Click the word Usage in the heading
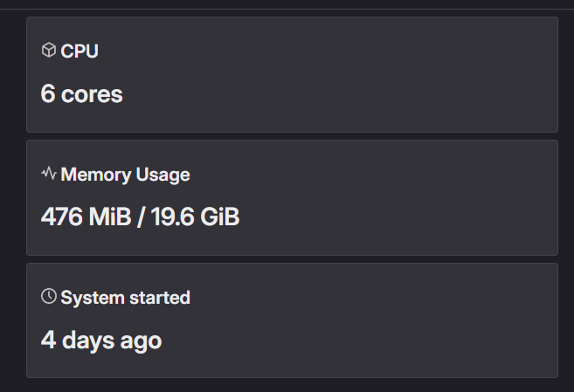Image resolution: width=574 pixels, height=392 pixels. click(x=163, y=175)
